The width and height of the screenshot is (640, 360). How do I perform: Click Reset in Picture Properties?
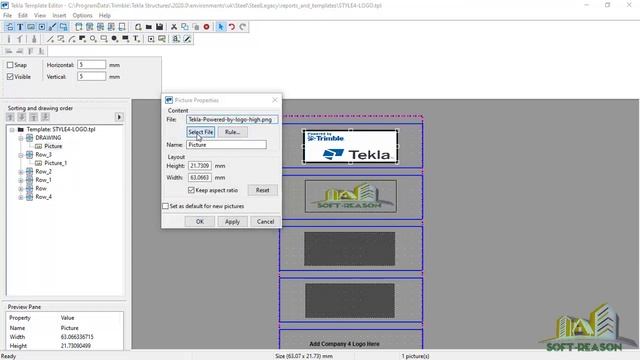pyautogui.click(x=262, y=190)
